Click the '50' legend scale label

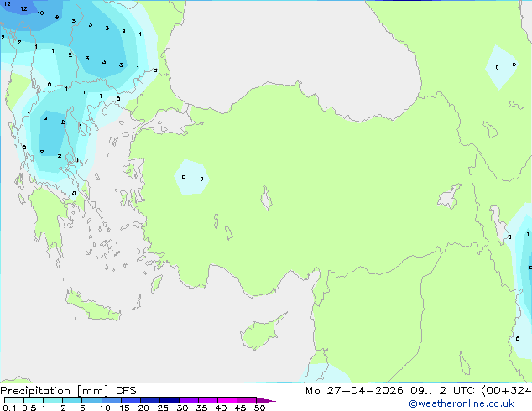(259, 408)
